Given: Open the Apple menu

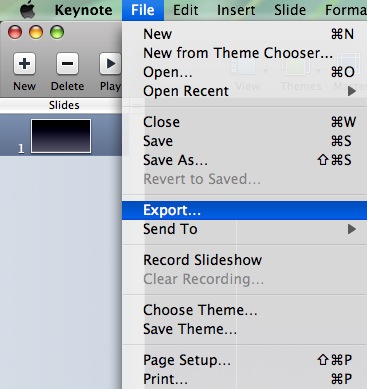Looking at the screenshot, I should pyautogui.click(x=27, y=10).
